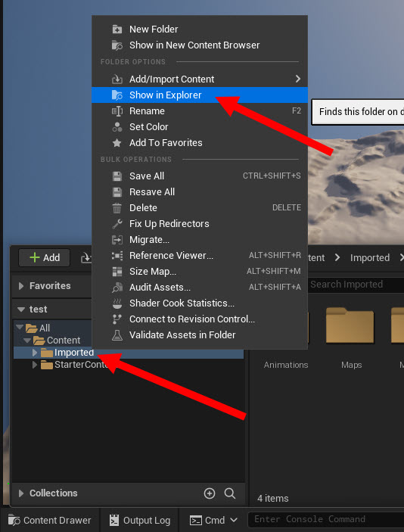Select the All root folder
This screenshot has width=404, height=532.
tap(44, 328)
